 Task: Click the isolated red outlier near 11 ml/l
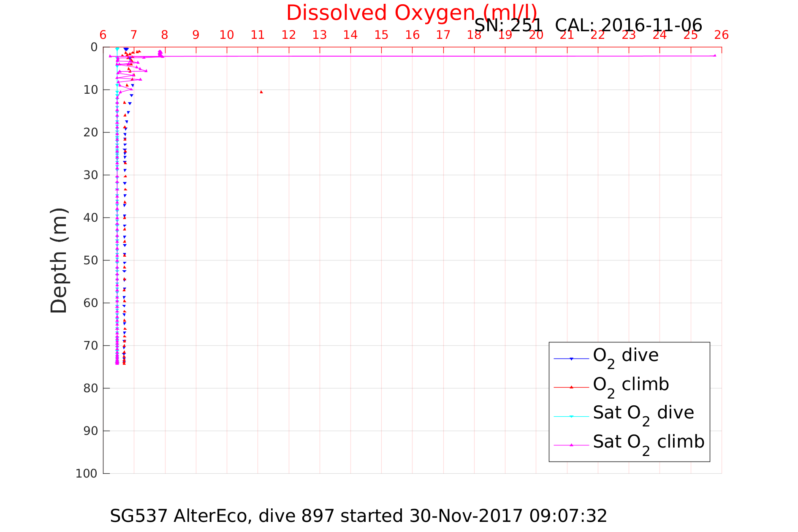(x=261, y=92)
